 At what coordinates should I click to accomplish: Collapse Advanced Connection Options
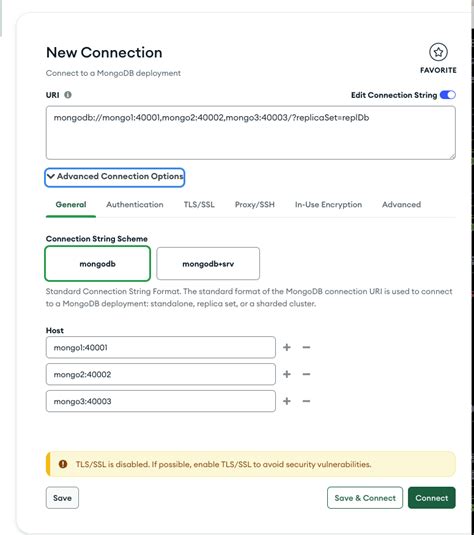point(115,177)
